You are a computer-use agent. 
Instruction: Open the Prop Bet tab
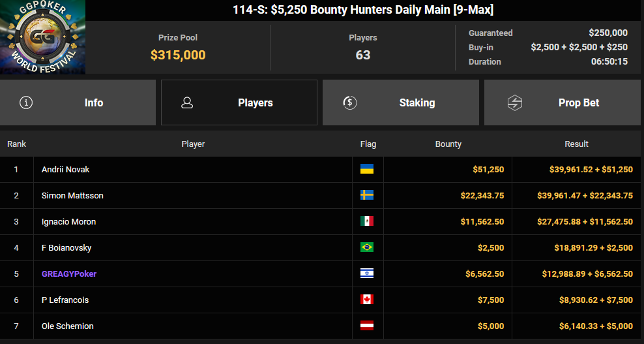point(563,102)
